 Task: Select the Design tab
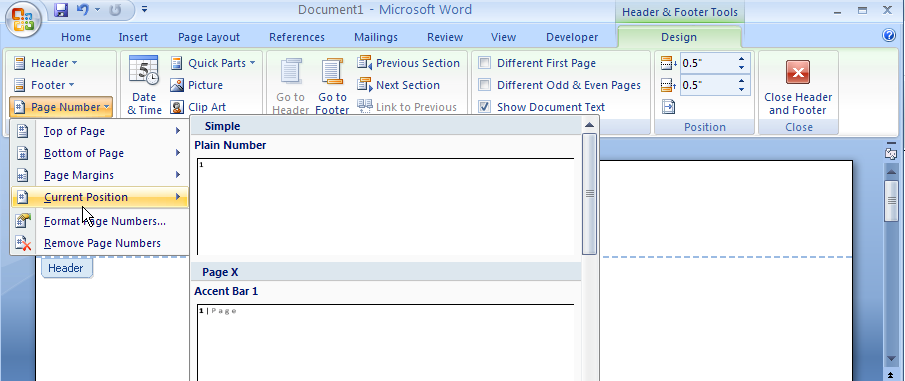[679, 37]
